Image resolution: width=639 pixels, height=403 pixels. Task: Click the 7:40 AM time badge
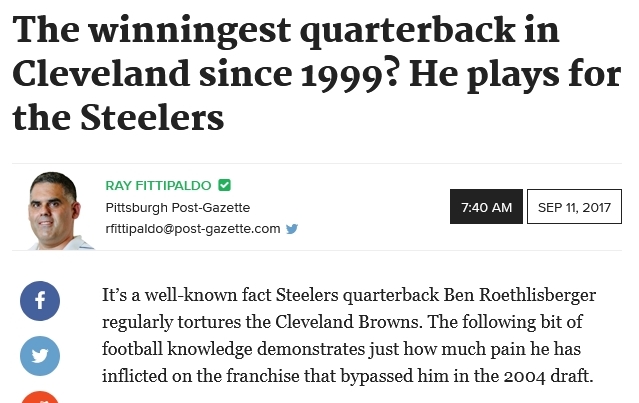486,207
